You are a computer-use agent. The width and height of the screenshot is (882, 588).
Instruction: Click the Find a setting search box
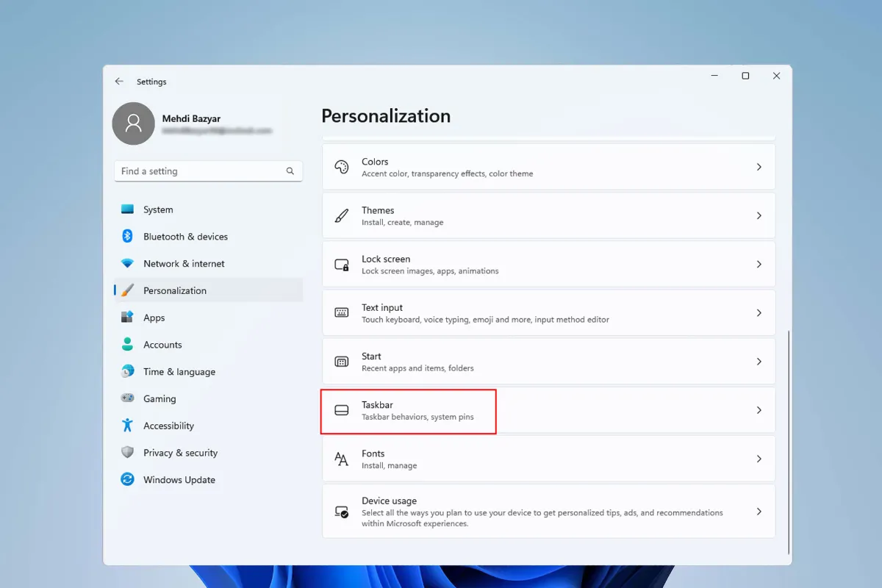pos(200,171)
